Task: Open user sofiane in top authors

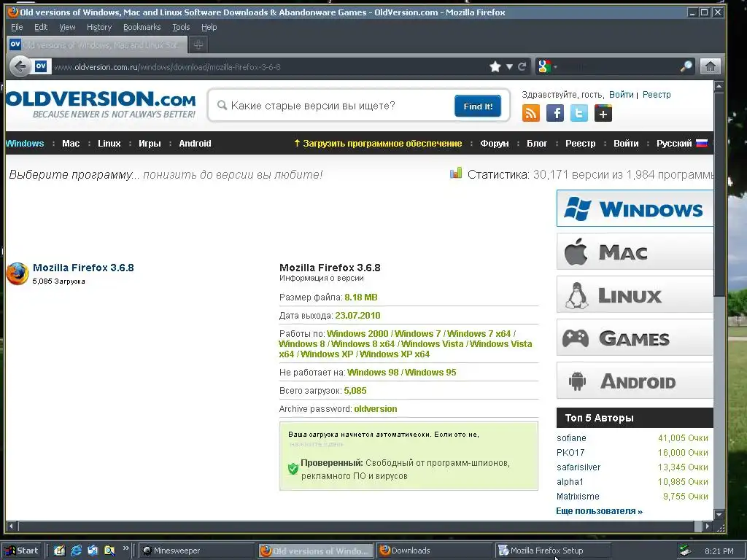Action: pyautogui.click(x=571, y=438)
